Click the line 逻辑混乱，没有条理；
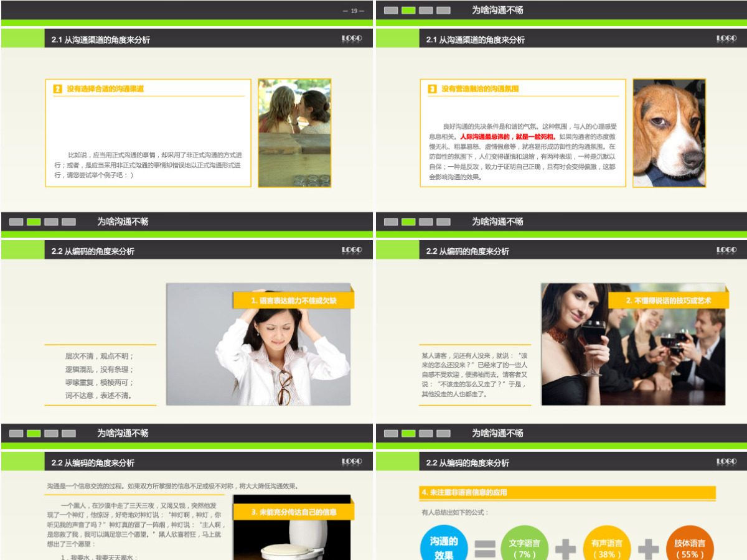 [x=100, y=369]
